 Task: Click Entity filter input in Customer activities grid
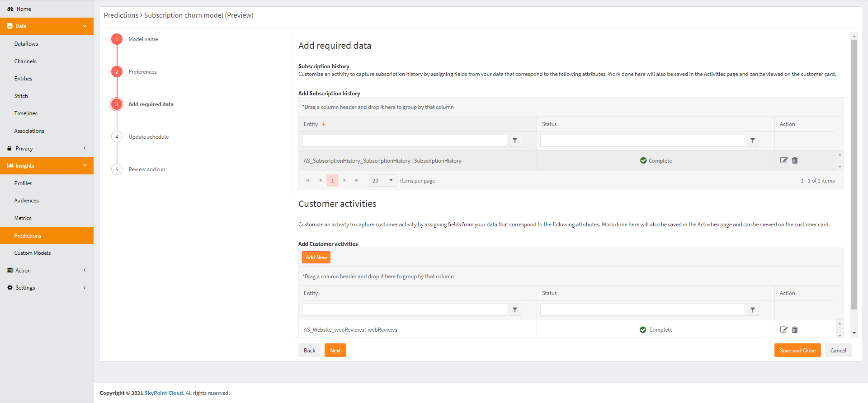tap(405, 310)
